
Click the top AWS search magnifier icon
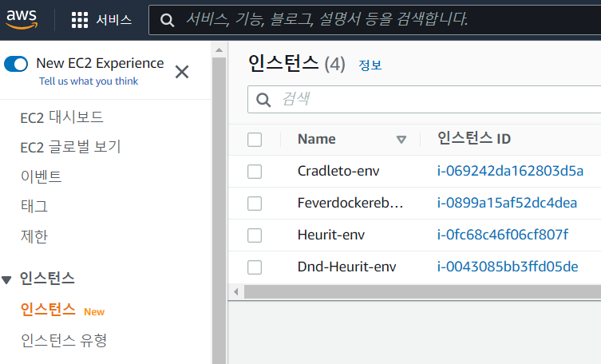coord(167,20)
